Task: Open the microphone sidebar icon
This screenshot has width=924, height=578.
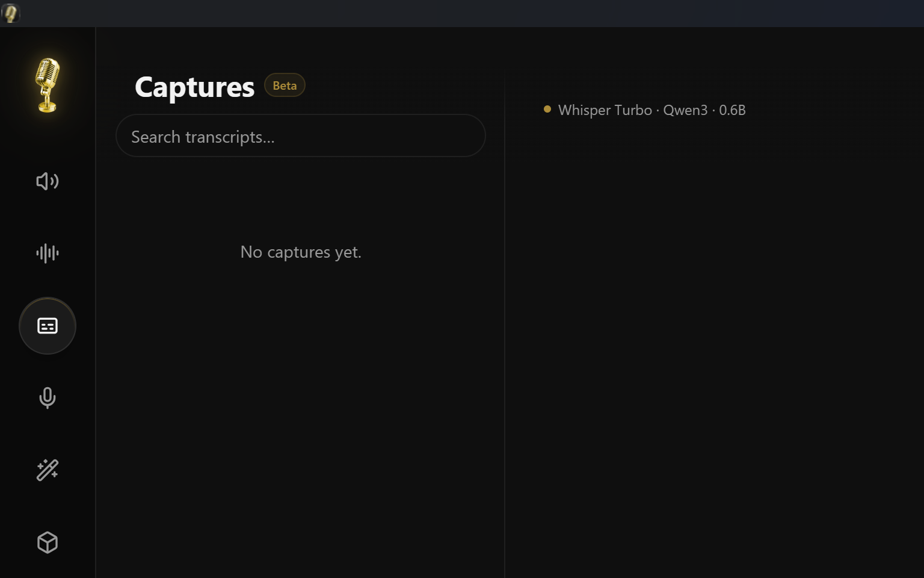Action: pos(48,398)
